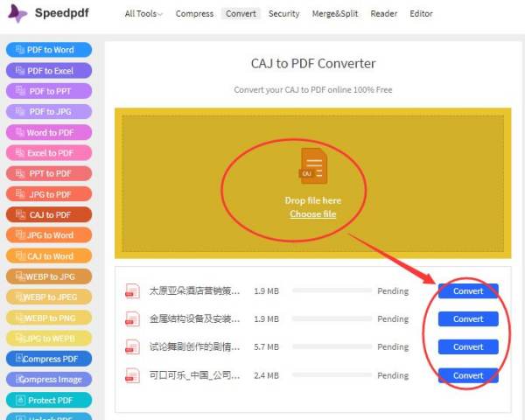525x420 pixels.
Task: Select PDF to Word sidebar tool
Action: (x=49, y=50)
